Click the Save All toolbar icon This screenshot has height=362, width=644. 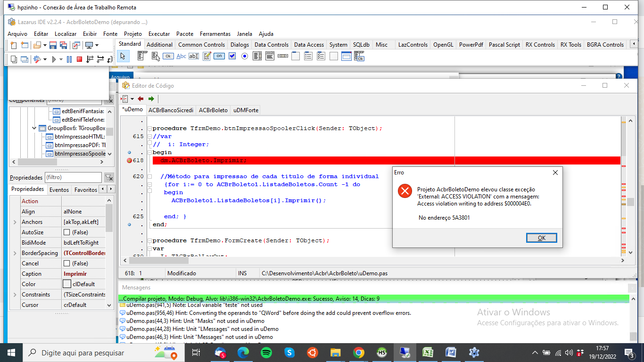(64, 45)
